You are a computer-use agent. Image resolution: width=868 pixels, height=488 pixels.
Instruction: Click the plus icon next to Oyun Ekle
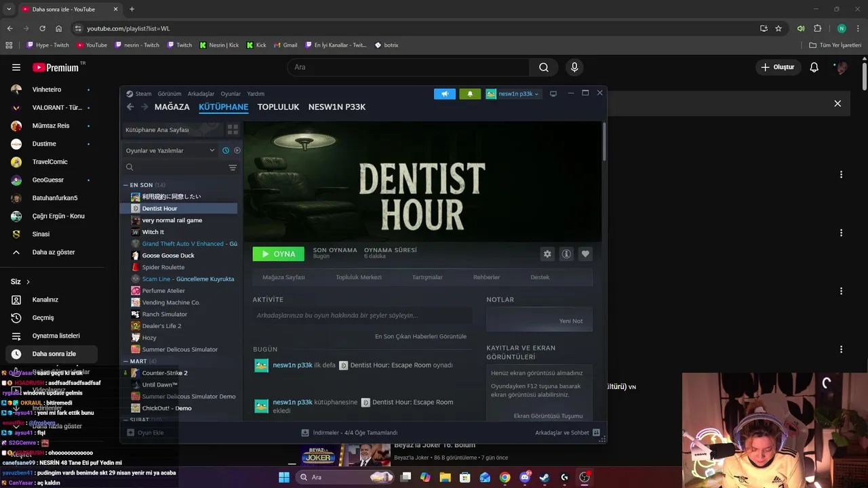click(130, 432)
